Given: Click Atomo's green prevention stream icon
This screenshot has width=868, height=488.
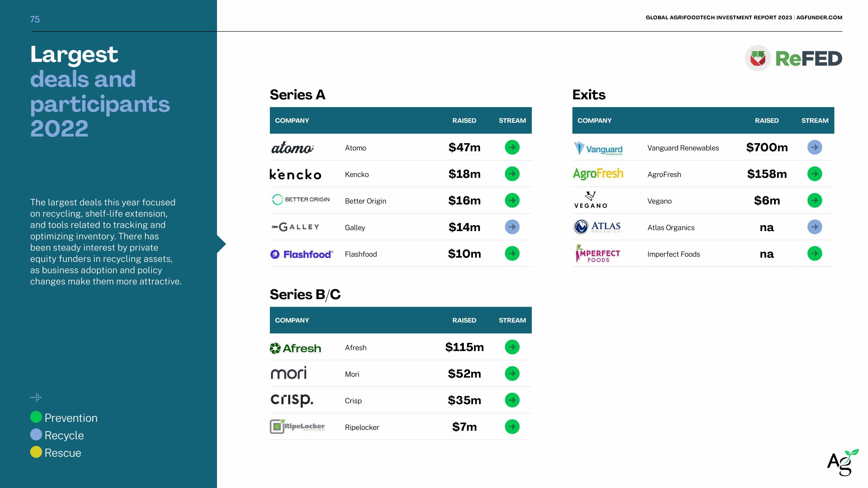Looking at the screenshot, I should (512, 147).
